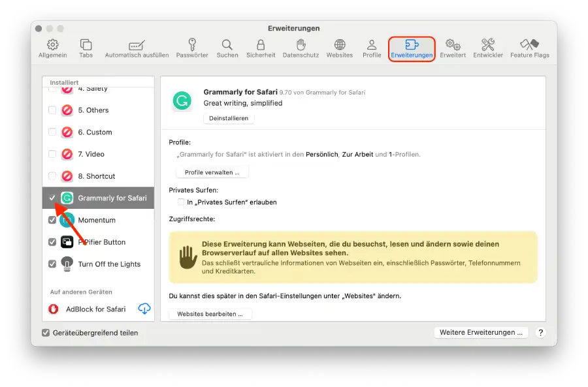588x387 pixels.
Task: Click the large Grammarly logo in details
Action: tap(182, 101)
